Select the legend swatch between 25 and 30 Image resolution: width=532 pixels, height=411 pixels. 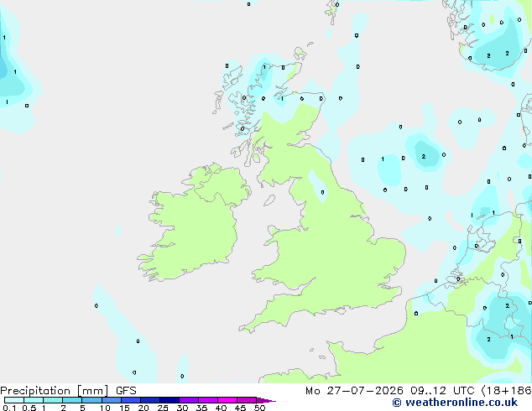pos(170,400)
